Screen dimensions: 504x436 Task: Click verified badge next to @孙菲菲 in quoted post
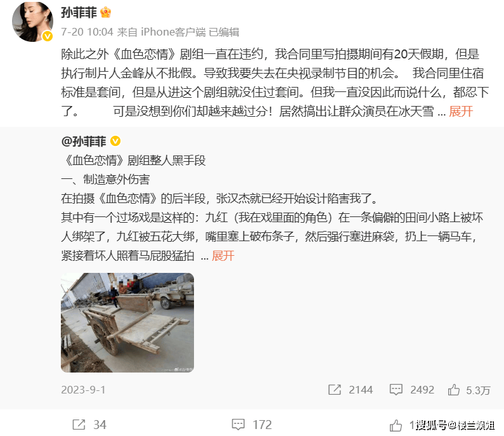(x=115, y=142)
